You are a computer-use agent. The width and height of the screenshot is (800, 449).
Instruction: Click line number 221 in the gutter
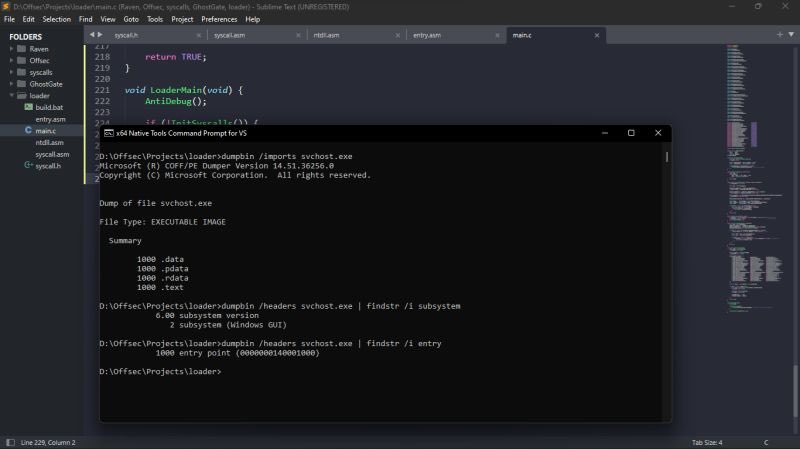102,90
